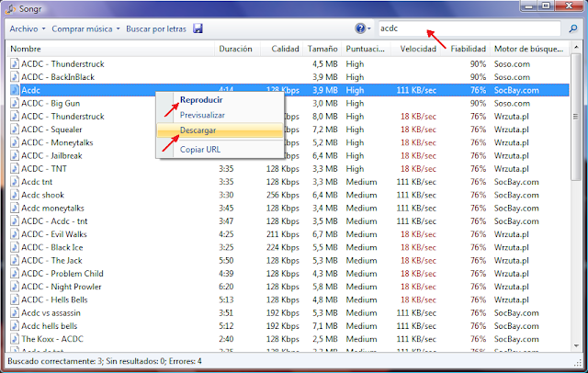Sort by the Motor de búsqueda column header

pyautogui.click(x=529, y=49)
